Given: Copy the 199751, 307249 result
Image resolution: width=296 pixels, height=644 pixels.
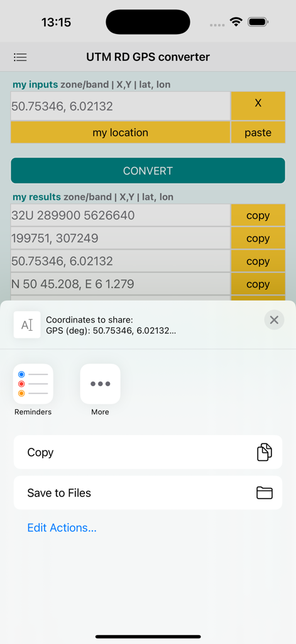Looking at the screenshot, I should (x=258, y=238).
